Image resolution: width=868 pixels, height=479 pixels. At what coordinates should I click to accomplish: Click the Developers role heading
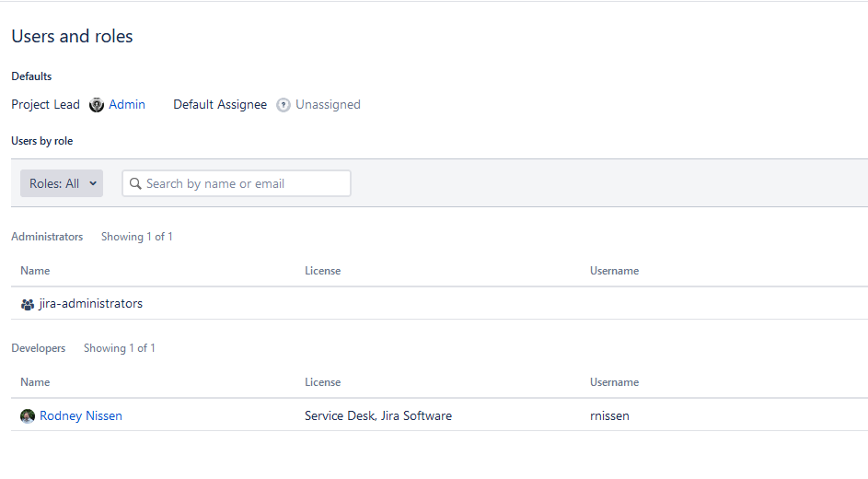point(39,348)
